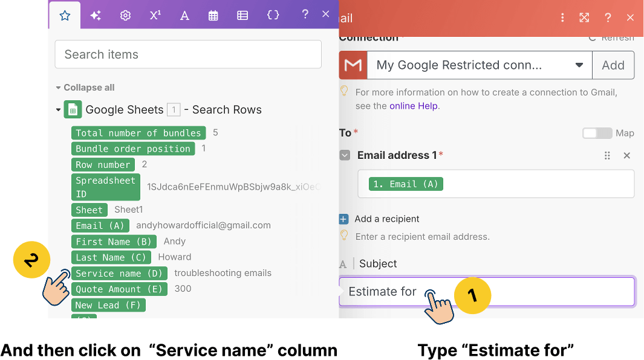
Task: Remove Email address 1 item
Action: pyautogui.click(x=626, y=156)
